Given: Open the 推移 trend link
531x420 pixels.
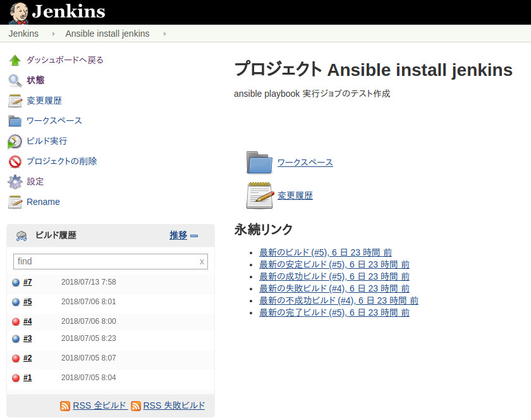Looking at the screenshot, I should pyautogui.click(x=178, y=235).
